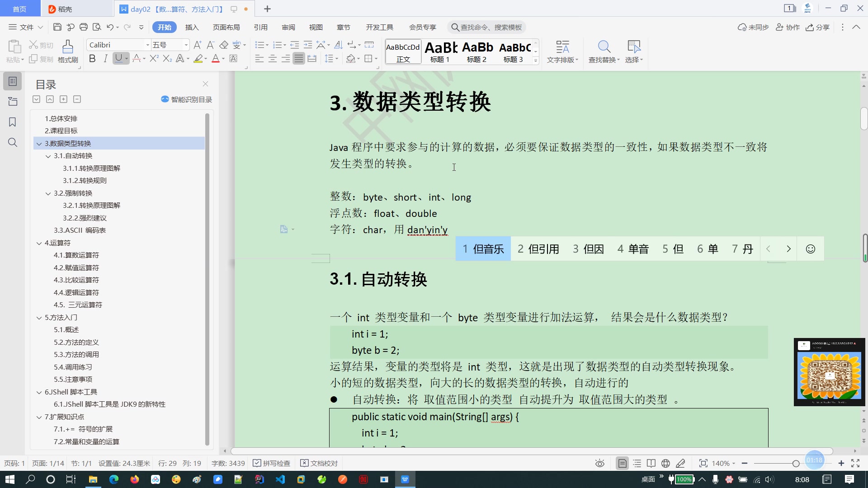Collapse the 5.方法入门 outline node

coord(39,318)
